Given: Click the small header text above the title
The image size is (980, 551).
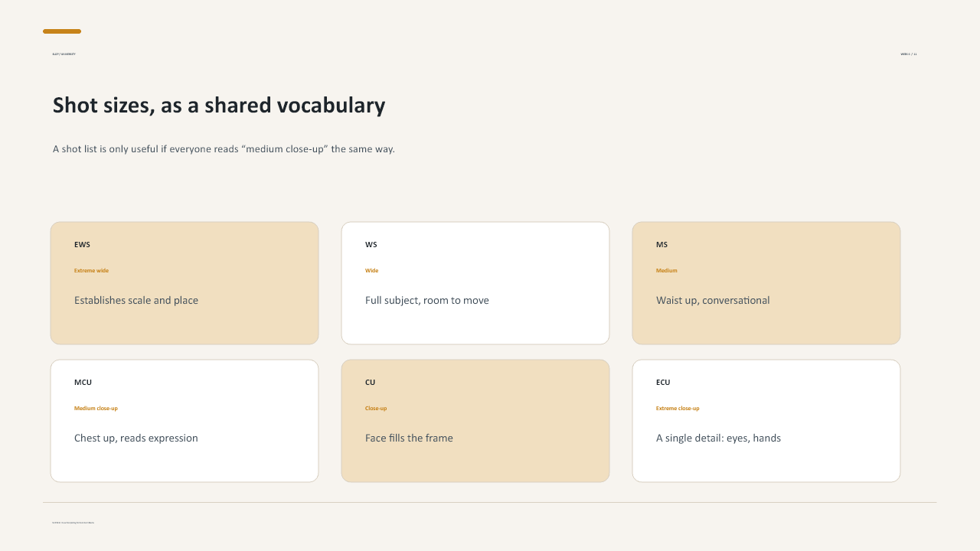Looking at the screenshot, I should click(x=64, y=54).
